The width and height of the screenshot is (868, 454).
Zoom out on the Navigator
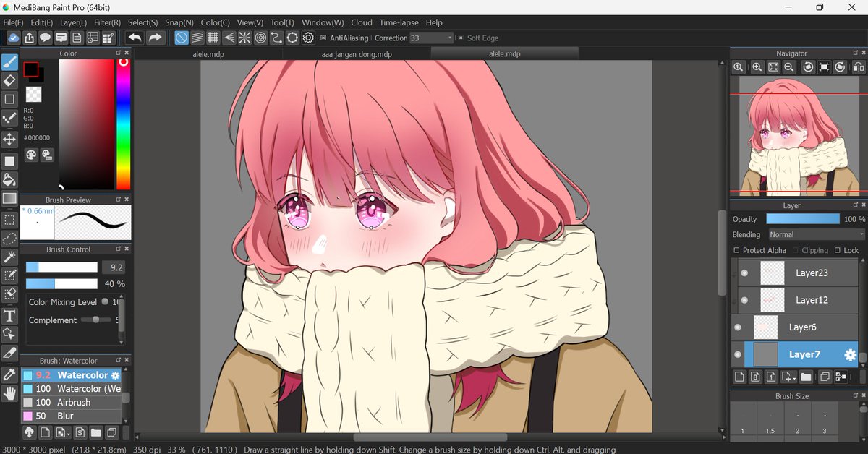[790, 67]
